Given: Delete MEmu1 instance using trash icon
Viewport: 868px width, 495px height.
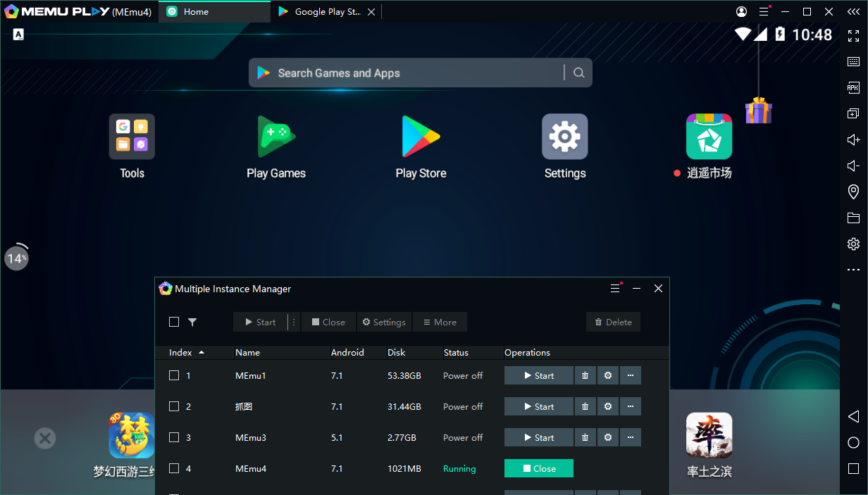Looking at the screenshot, I should (585, 376).
